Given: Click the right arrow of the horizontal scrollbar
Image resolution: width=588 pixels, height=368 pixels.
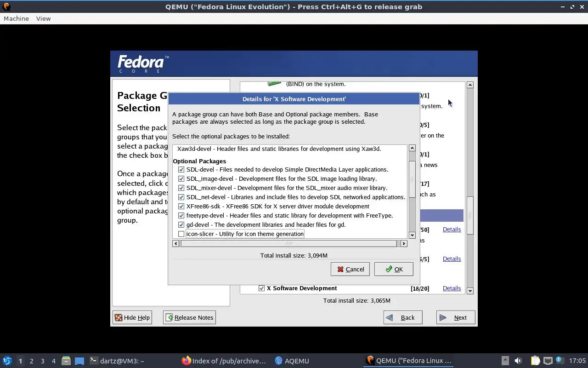Looking at the screenshot, I should click(404, 243).
